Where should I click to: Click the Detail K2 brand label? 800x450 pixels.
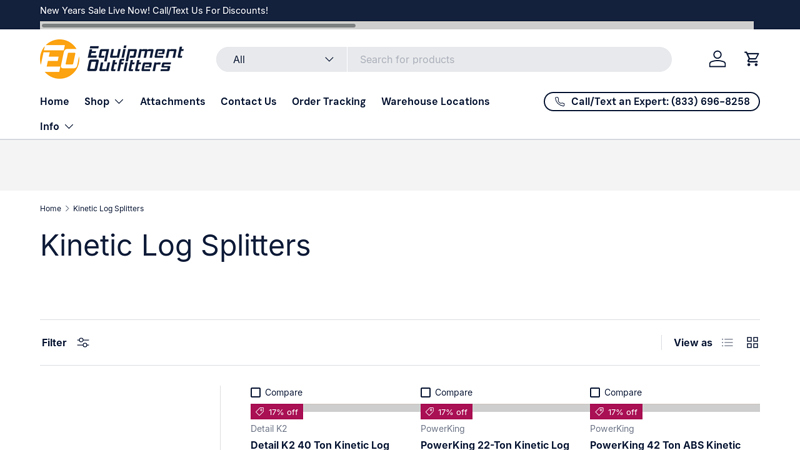[268, 429]
